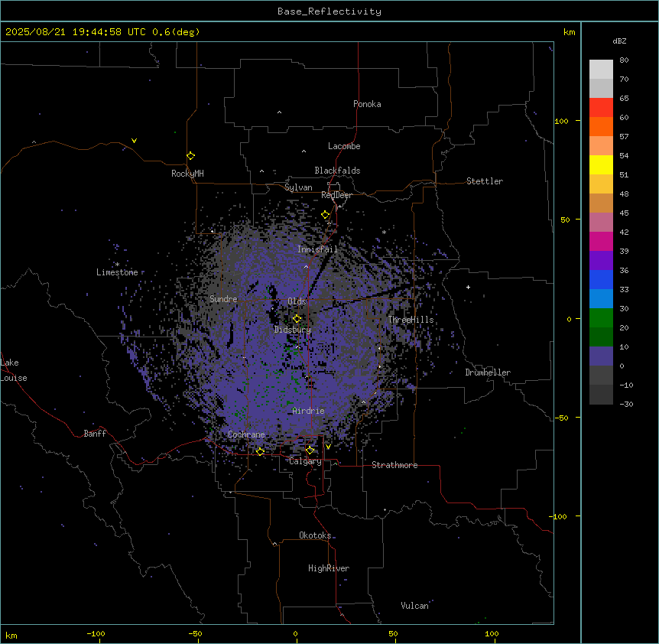Select the Banff town label
Screen dimensions: 659x644
click(95, 434)
